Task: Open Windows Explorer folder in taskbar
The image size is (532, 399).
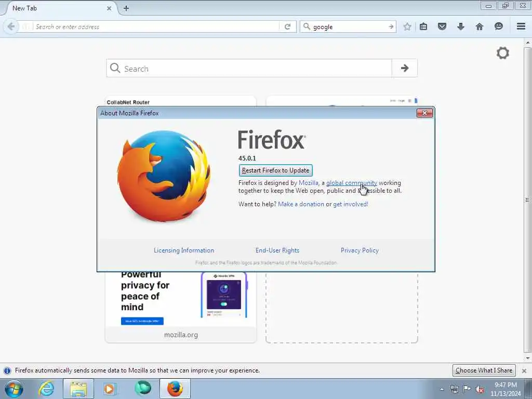Action: click(78, 389)
